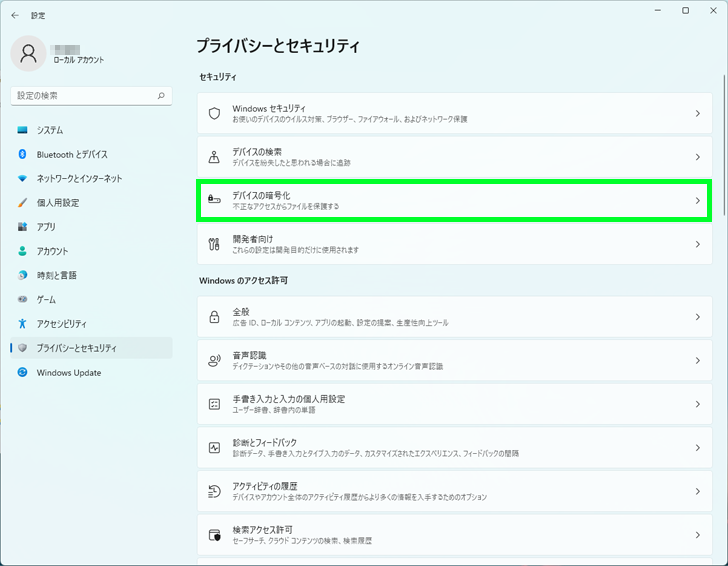728x566 pixels.
Task: Click the user account avatar icon
Action: (28, 53)
